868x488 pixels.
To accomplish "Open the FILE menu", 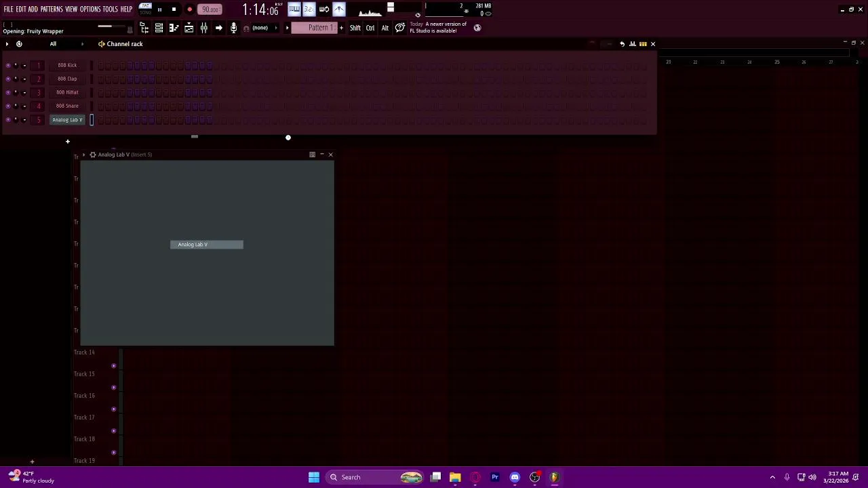I will pos(8,9).
